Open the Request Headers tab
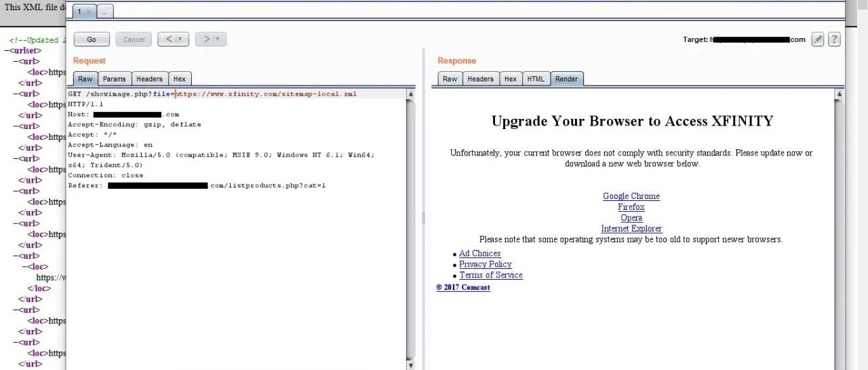The height and width of the screenshot is (370, 868). tap(150, 79)
